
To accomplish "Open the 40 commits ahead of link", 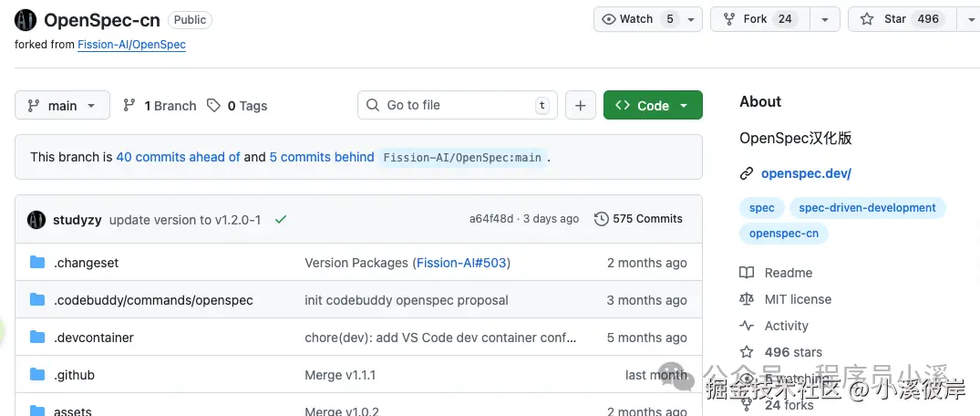I will click(178, 157).
